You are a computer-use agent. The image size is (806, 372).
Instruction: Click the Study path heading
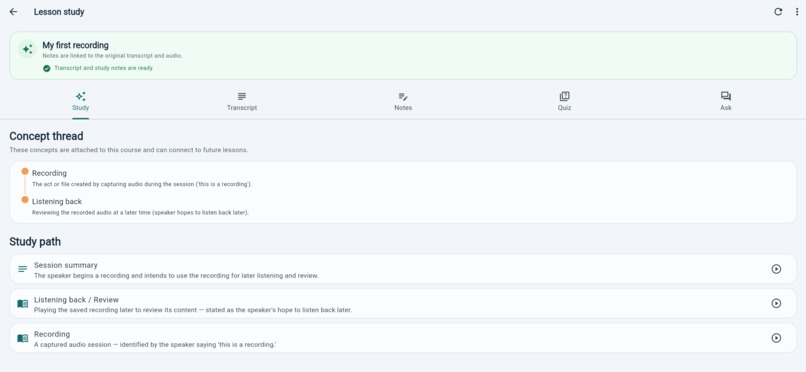[x=35, y=241]
